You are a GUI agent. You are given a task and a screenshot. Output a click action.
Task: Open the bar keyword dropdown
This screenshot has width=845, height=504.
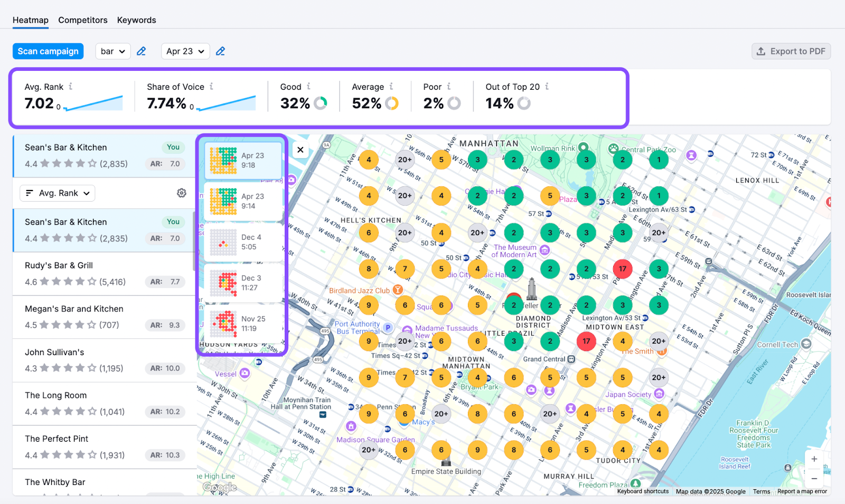[112, 51]
